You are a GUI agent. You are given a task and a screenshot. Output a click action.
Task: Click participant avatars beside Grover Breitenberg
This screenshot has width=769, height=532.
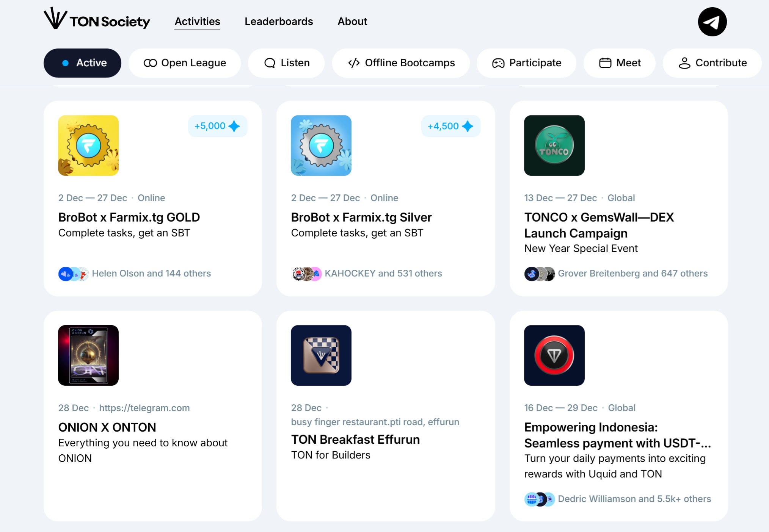[x=540, y=274]
